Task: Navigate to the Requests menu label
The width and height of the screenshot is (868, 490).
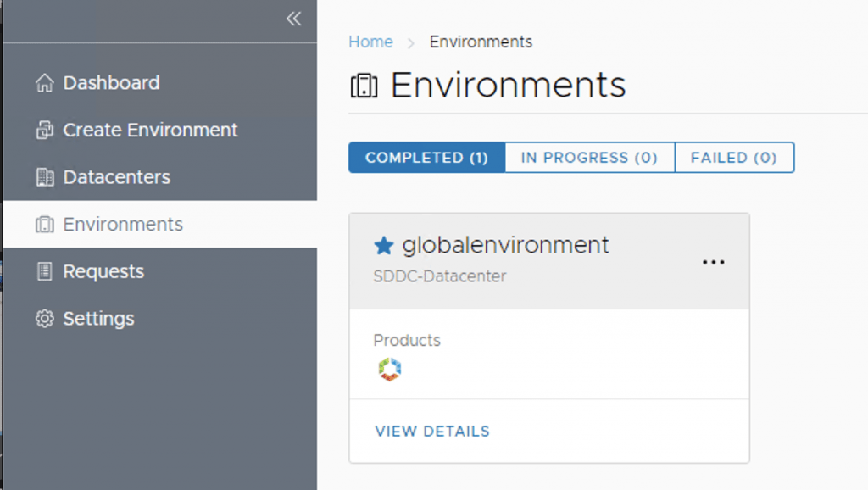Action: 103,271
